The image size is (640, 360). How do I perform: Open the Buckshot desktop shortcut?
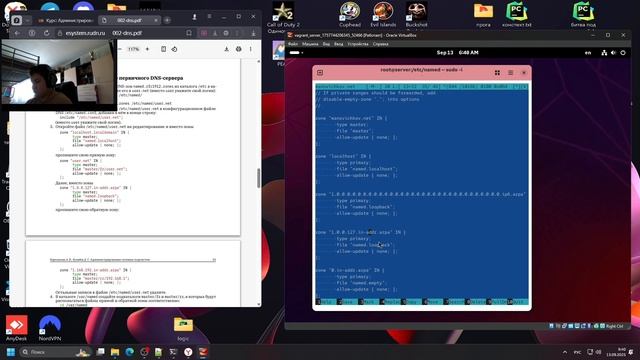pyautogui.click(x=416, y=15)
